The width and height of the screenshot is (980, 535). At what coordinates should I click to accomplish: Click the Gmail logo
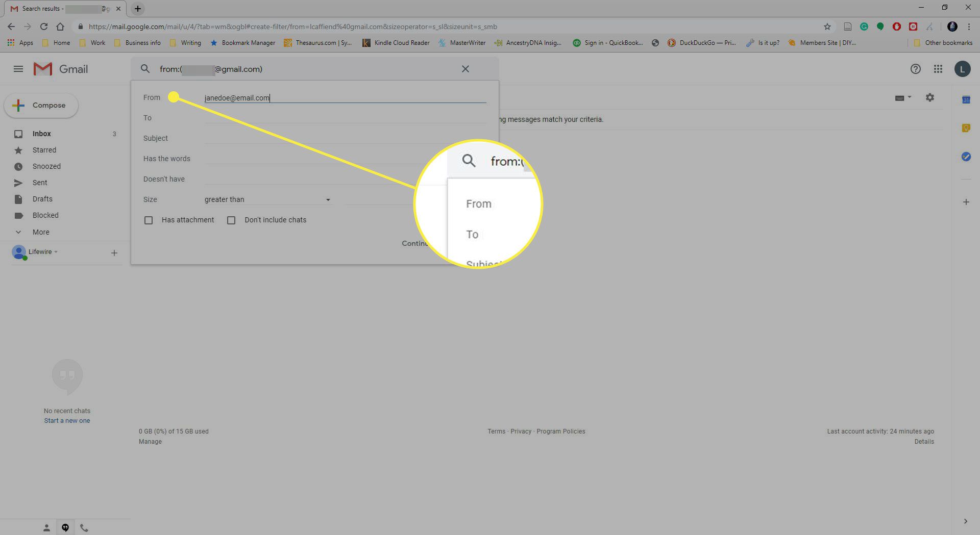pos(61,69)
